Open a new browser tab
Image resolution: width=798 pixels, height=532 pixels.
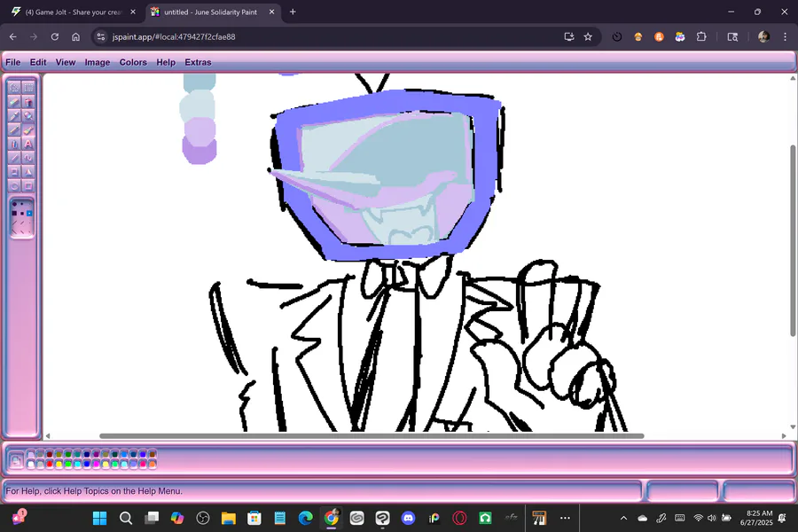(293, 12)
